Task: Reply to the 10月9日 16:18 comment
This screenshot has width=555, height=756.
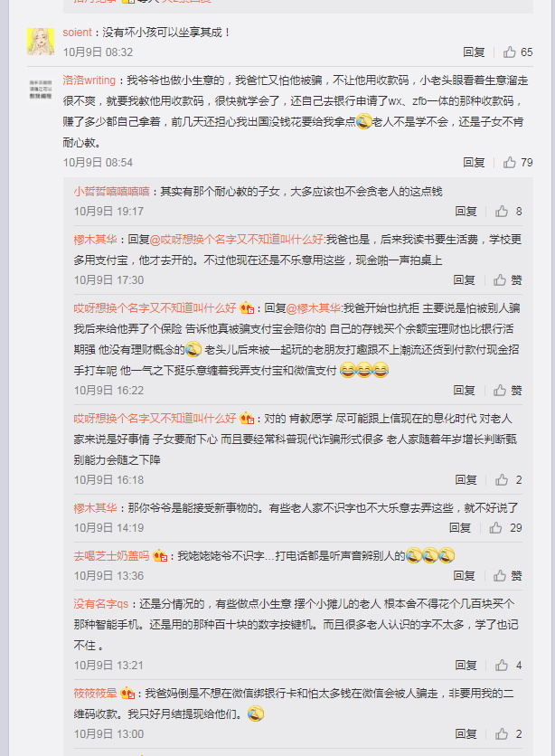Action: pos(466,479)
